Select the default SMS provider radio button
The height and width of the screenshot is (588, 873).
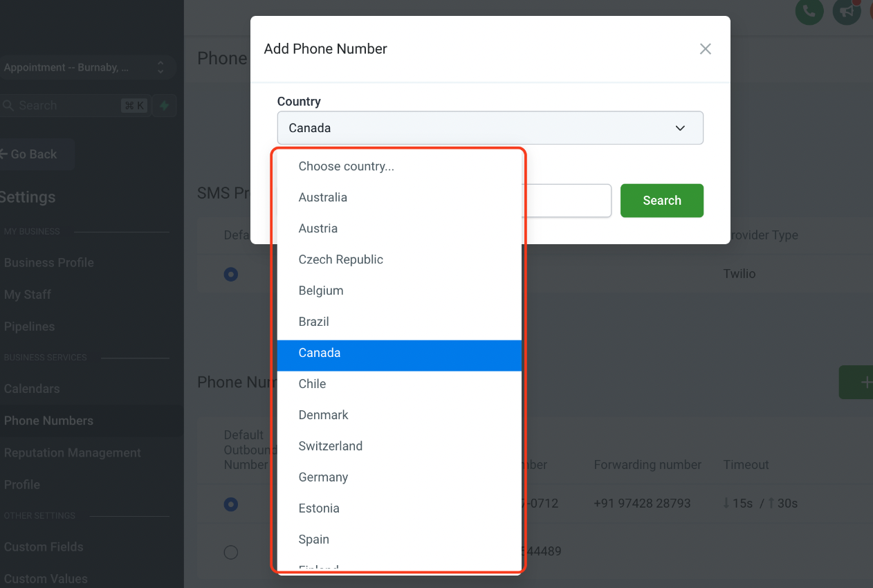click(231, 274)
